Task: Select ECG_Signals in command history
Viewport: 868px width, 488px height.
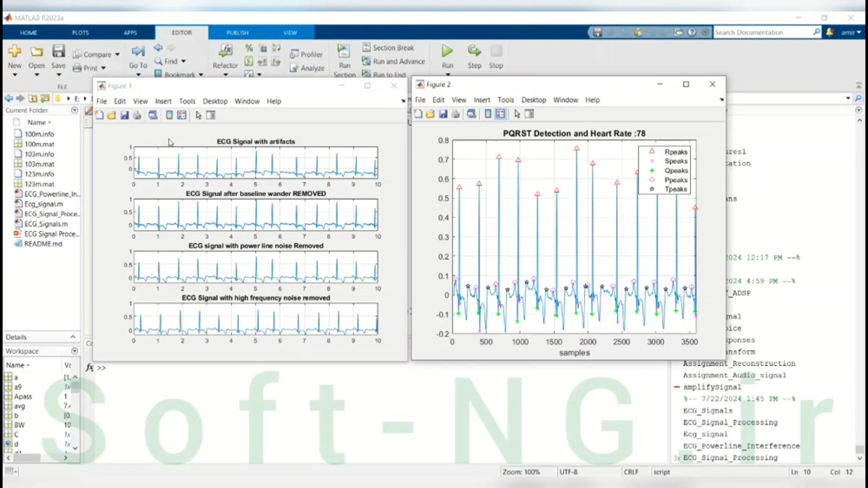Action: coord(708,411)
